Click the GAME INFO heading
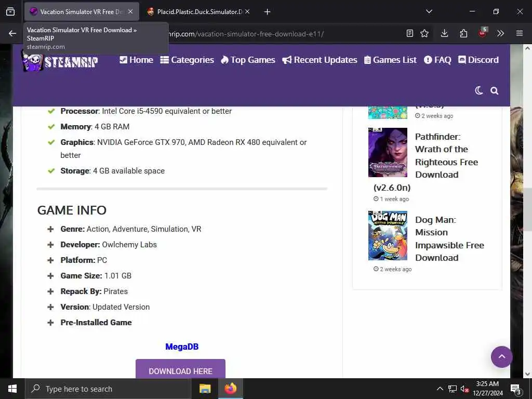 point(72,210)
